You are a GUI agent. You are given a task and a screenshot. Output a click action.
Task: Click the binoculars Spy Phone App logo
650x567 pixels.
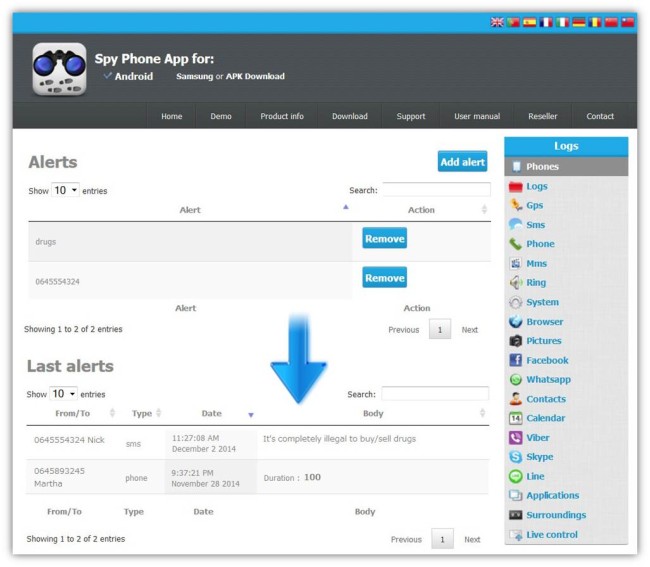(59, 69)
